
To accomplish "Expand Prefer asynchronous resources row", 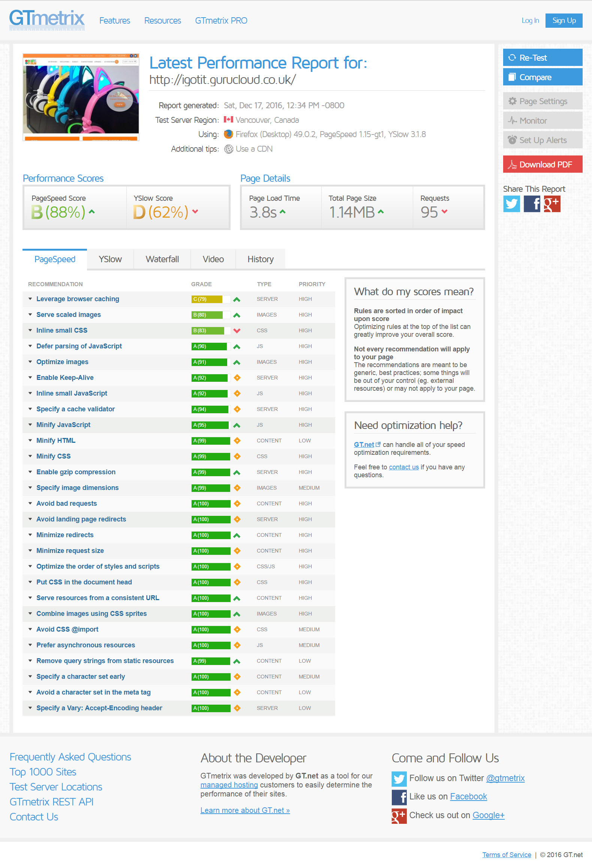I will click(179, 645).
